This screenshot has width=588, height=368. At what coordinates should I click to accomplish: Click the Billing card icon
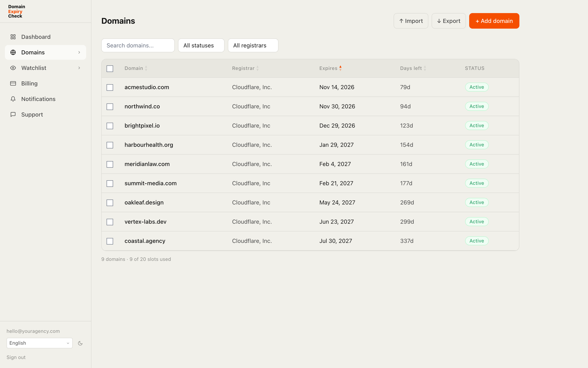[13, 83]
